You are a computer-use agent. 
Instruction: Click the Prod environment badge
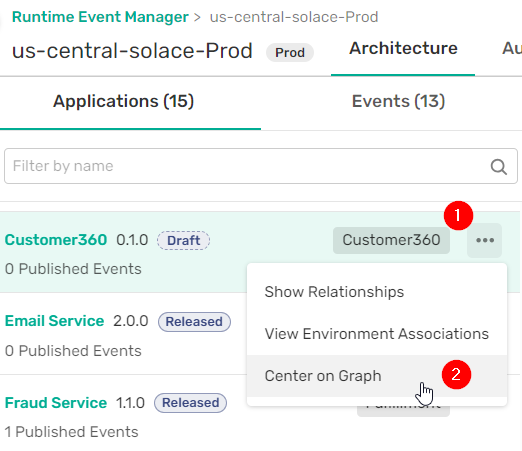coord(290,53)
